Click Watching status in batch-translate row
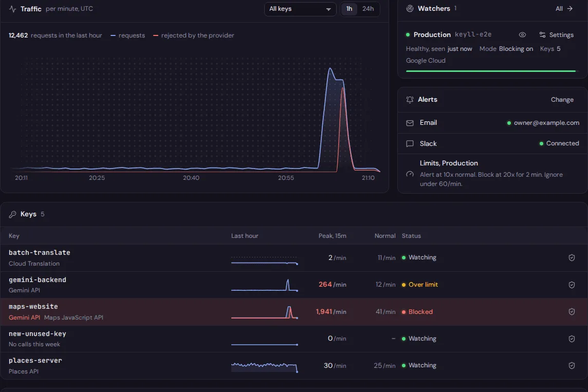Screen dimensions: 588x392 pos(419,257)
